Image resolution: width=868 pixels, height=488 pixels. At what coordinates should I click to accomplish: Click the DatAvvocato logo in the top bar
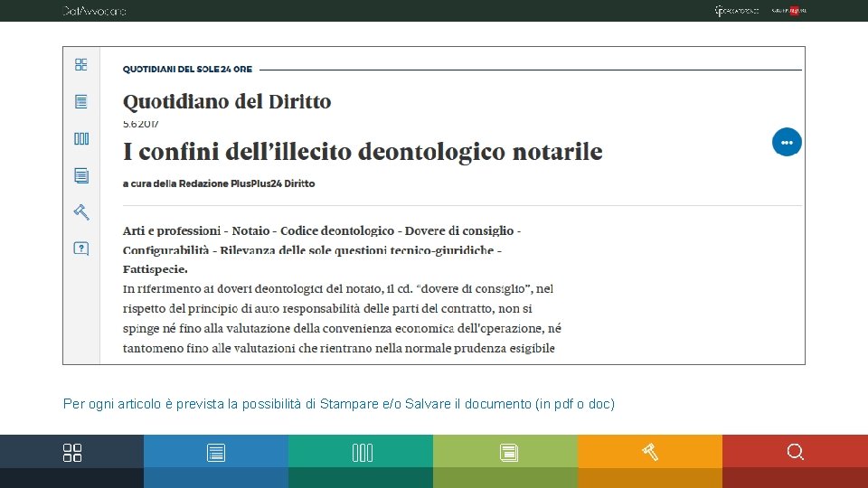(x=94, y=11)
